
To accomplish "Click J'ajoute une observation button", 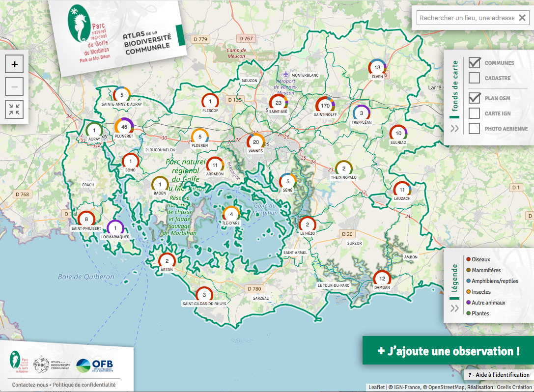I will 448,351.
